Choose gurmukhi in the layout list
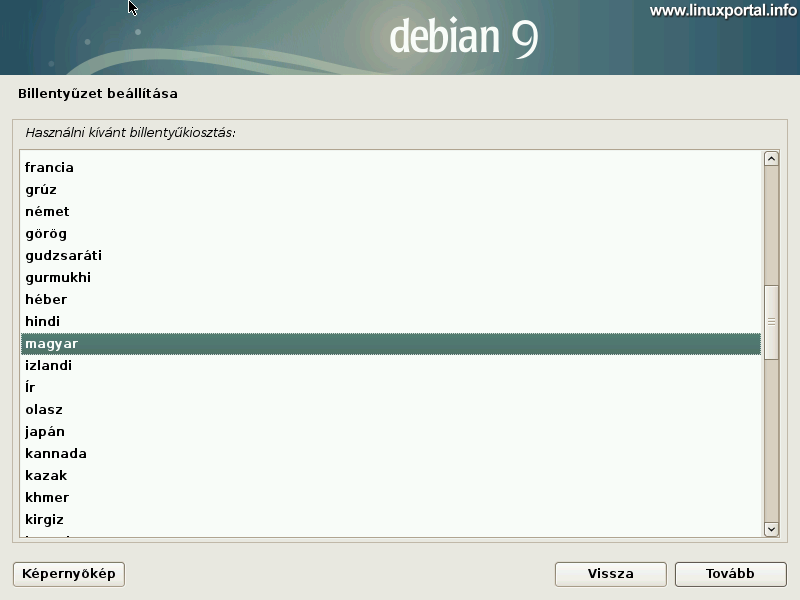Screen dimensions: 800x600 point(391,278)
